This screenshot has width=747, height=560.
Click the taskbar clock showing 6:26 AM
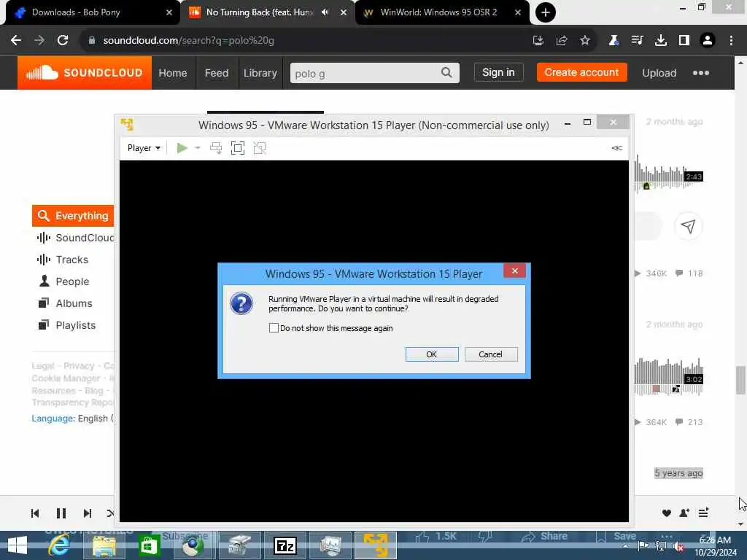tap(715, 545)
